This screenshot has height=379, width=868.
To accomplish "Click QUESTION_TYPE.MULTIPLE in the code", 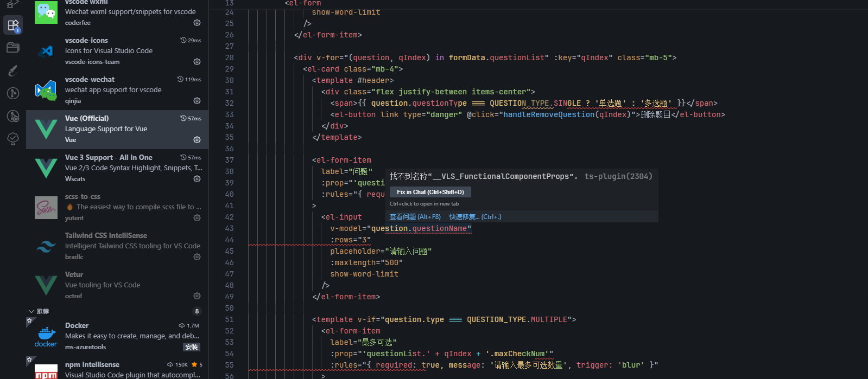I will [x=517, y=319].
